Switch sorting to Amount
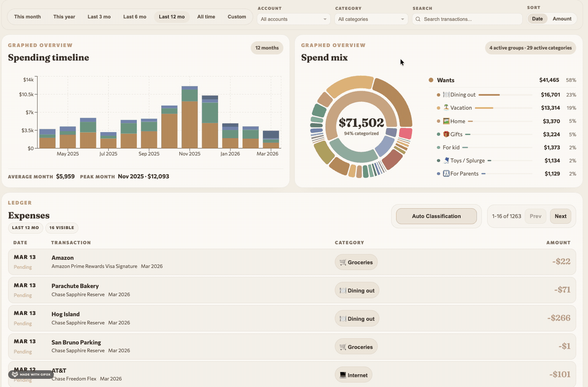The width and height of the screenshot is (588, 387). [562, 18]
